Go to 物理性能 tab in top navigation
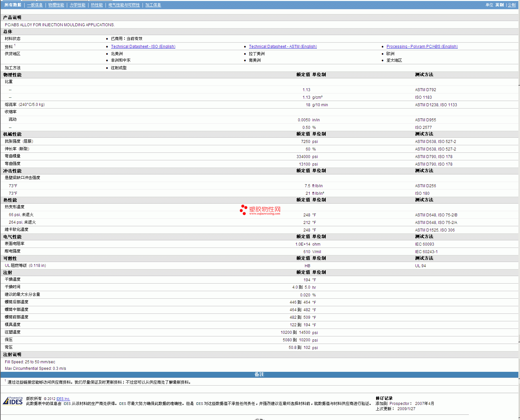Viewport: 520px width, 420px height. (56, 5)
